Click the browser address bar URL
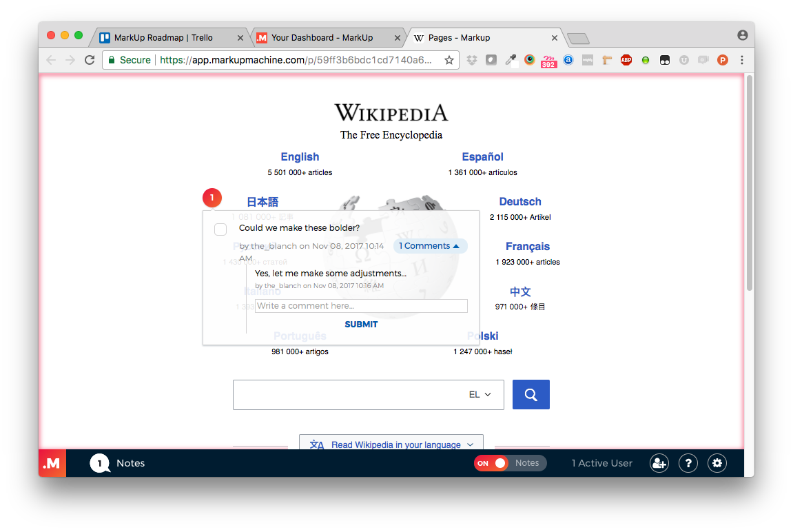This screenshot has height=532, width=793. [x=296, y=60]
